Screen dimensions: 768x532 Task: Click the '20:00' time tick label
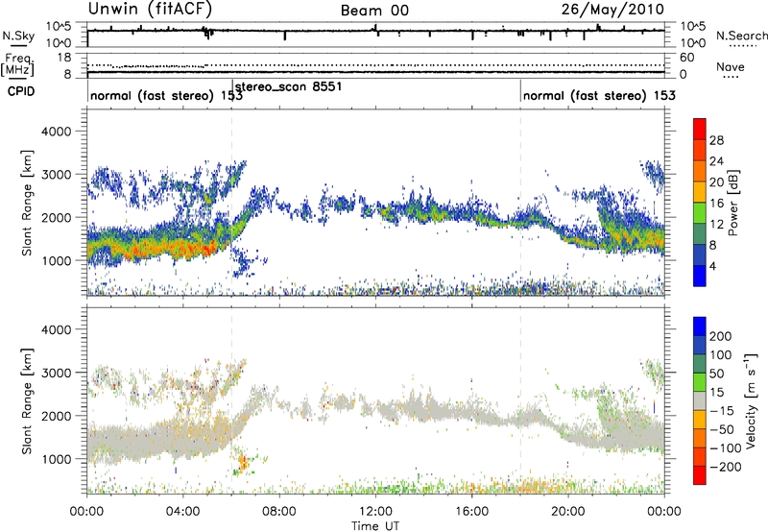568,512
